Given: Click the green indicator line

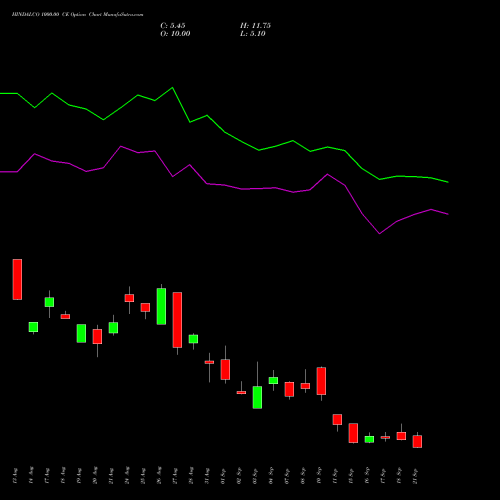Looking at the screenshot, I should click(x=224, y=132).
